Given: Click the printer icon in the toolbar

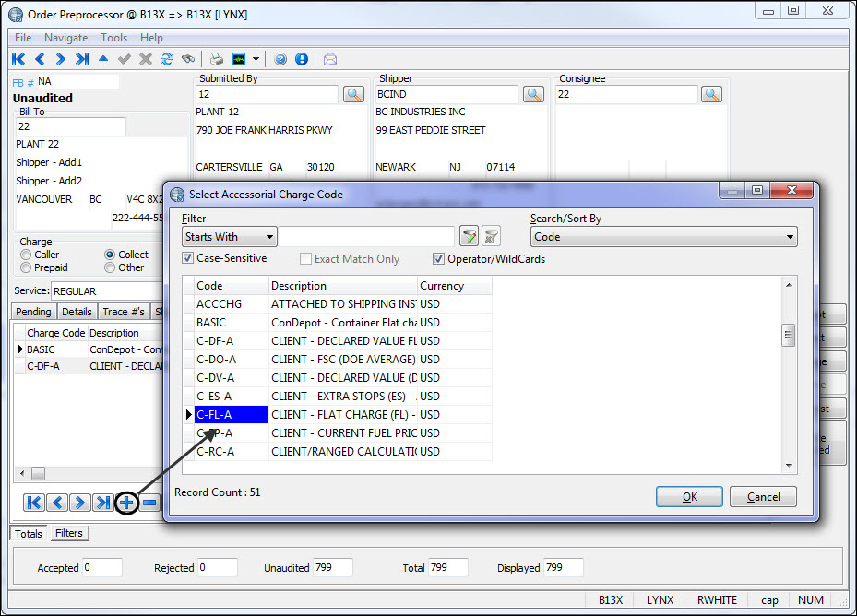Looking at the screenshot, I should (x=215, y=58).
